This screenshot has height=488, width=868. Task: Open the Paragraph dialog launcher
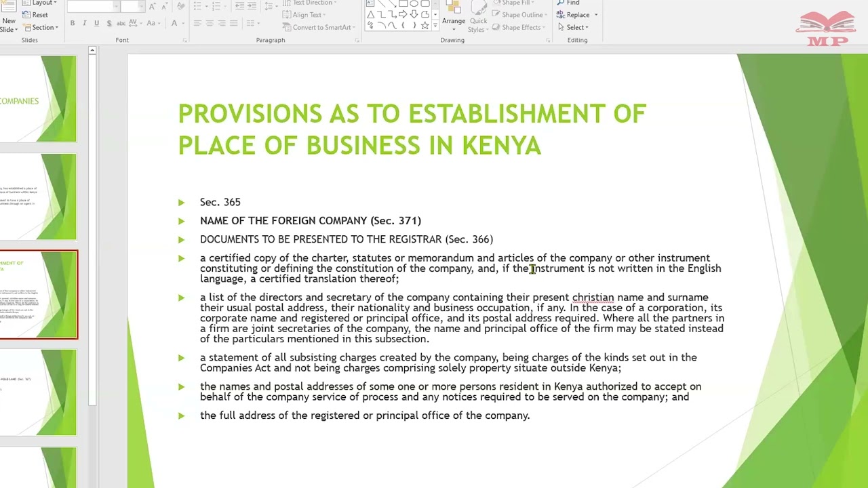(x=357, y=41)
